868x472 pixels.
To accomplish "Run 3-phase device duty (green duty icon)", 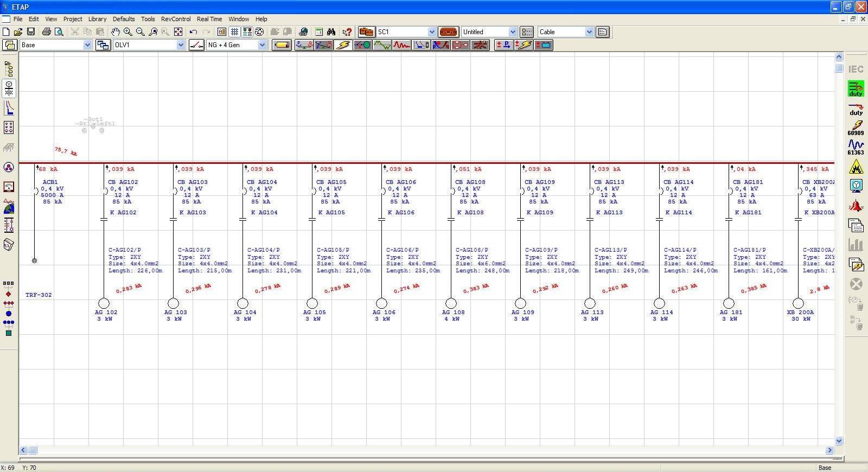I will pyautogui.click(x=856, y=89).
